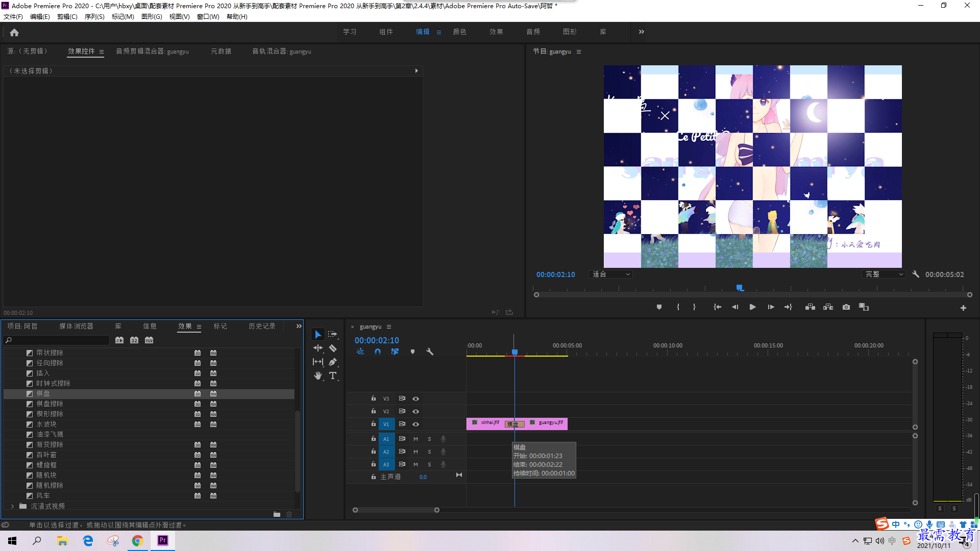Screen dimensions: 980x551
Task: Open program monitor panel menu
Action: pyautogui.click(x=579, y=52)
